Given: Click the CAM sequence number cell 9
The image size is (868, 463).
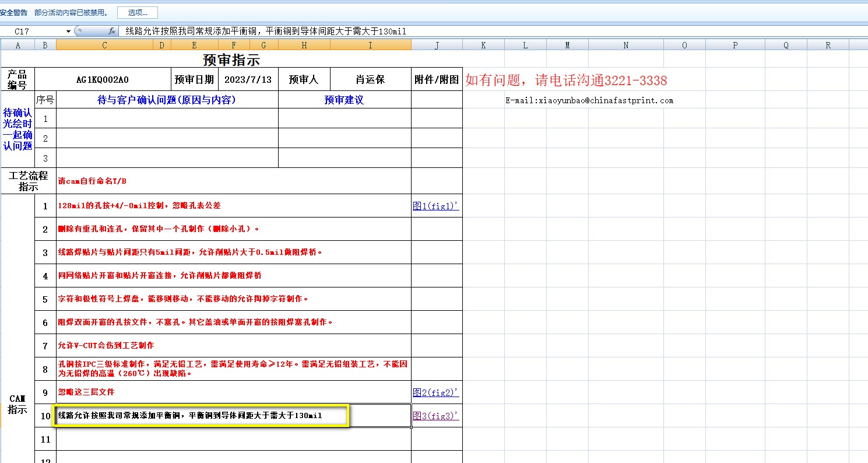Looking at the screenshot, I should coord(45,392).
